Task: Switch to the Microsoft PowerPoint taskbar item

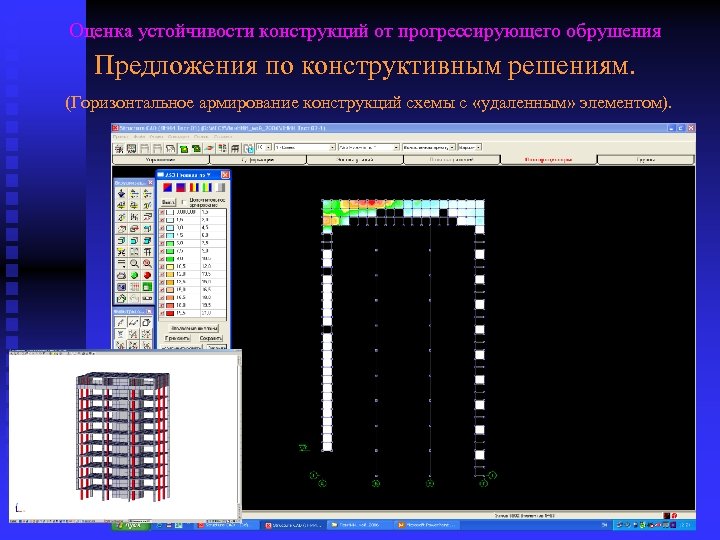Action: [x=427, y=525]
